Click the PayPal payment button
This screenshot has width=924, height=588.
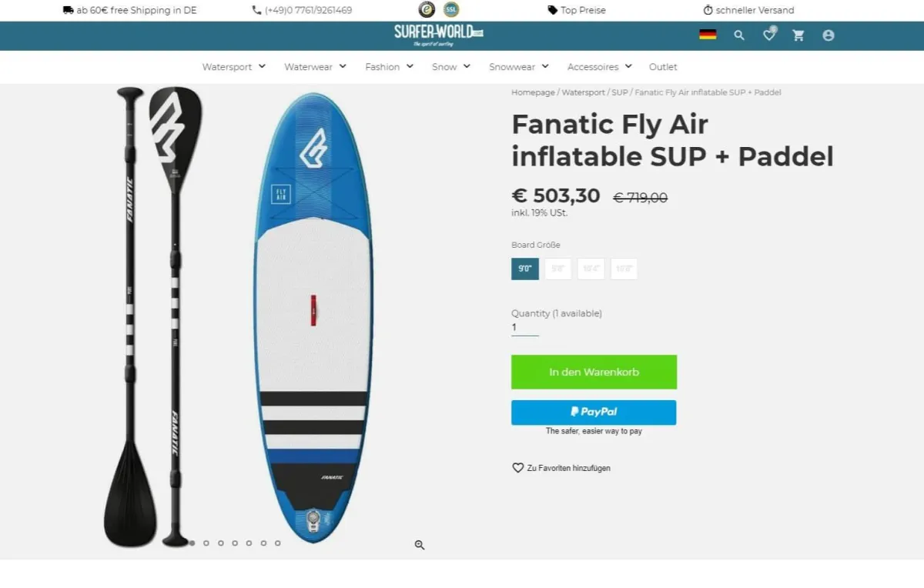[594, 412]
